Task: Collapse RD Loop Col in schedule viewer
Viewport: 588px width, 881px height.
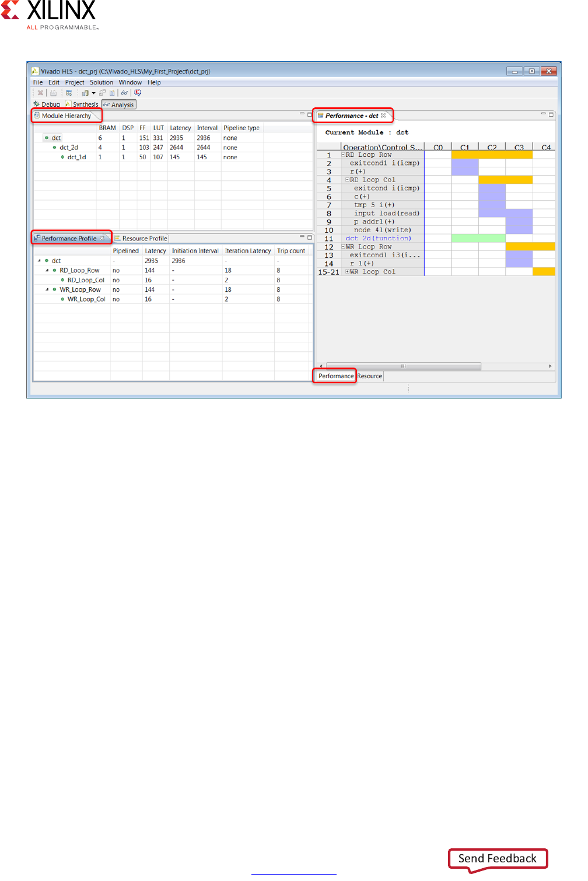Action: tap(348, 180)
